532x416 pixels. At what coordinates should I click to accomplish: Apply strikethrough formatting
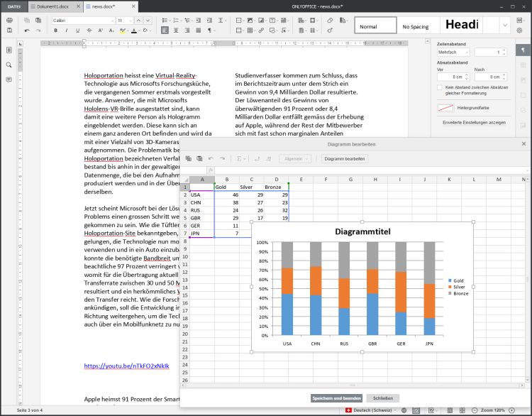[x=88, y=31]
